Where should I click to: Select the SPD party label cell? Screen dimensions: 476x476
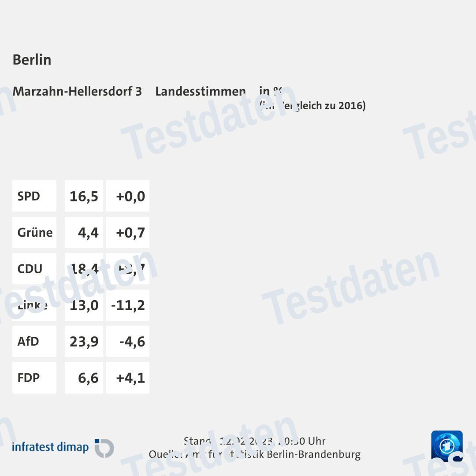point(34,196)
